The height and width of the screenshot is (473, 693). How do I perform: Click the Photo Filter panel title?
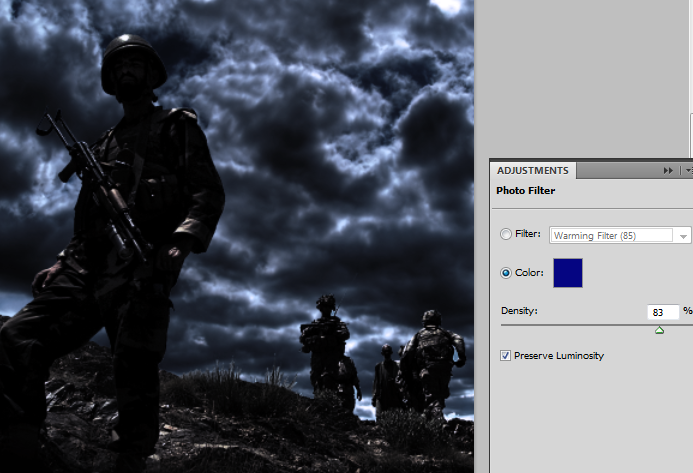tap(525, 191)
